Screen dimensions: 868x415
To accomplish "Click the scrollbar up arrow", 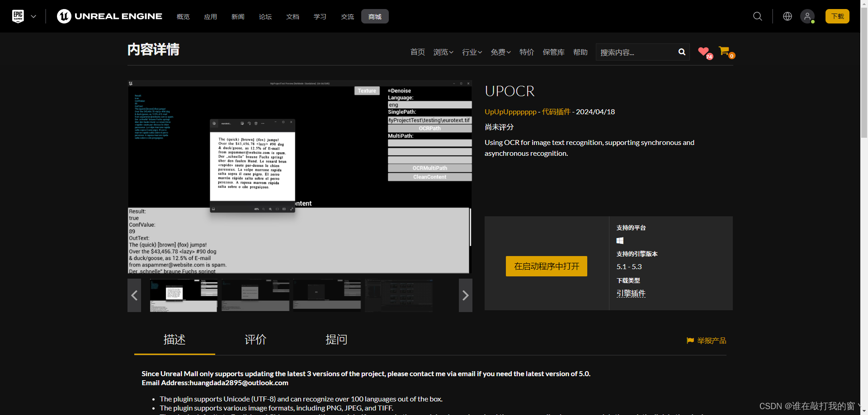I will click(x=864, y=3).
